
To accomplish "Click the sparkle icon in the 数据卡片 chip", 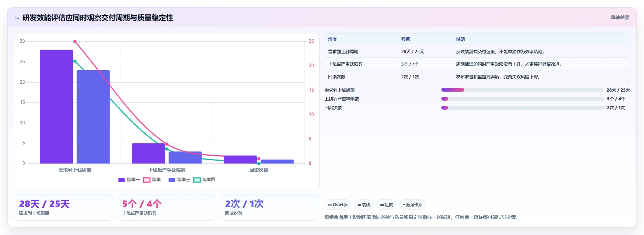I will pos(404,205).
